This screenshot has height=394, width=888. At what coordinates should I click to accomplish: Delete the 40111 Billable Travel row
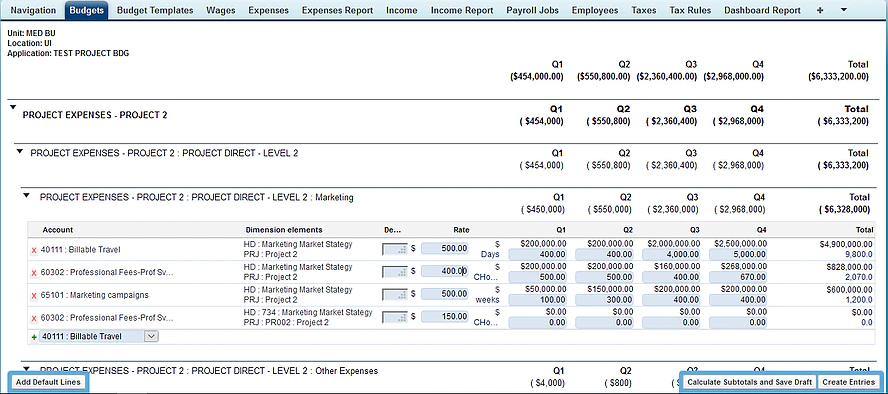[x=34, y=250]
